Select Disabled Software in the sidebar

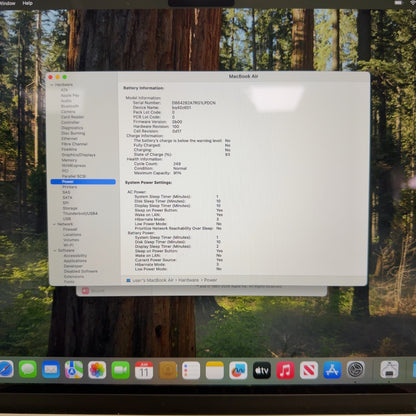pyautogui.click(x=81, y=271)
